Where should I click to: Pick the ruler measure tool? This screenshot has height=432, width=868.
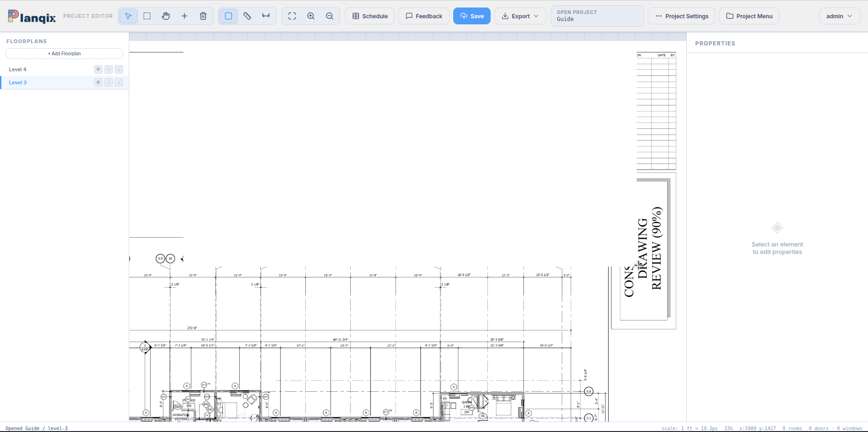pos(247,16)
